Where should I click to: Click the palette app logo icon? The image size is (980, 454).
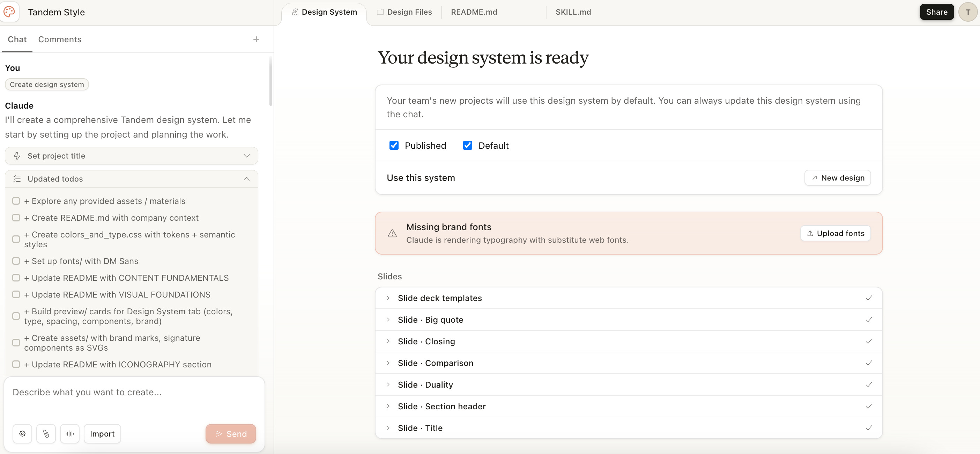(9, 12)
